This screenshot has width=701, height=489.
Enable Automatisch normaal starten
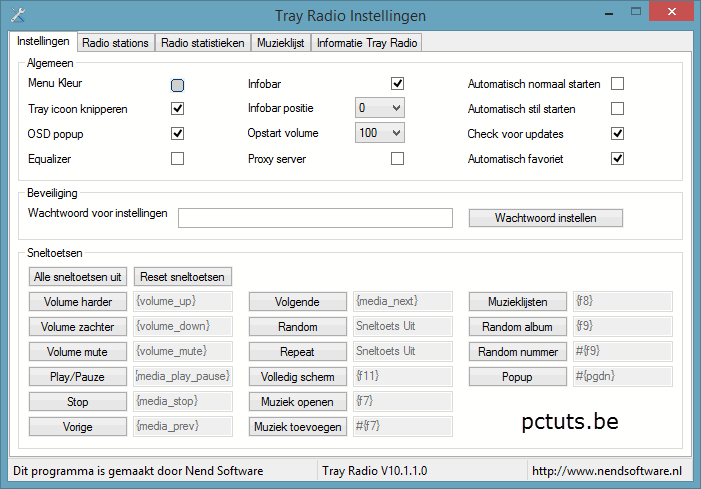pos(618,84)
